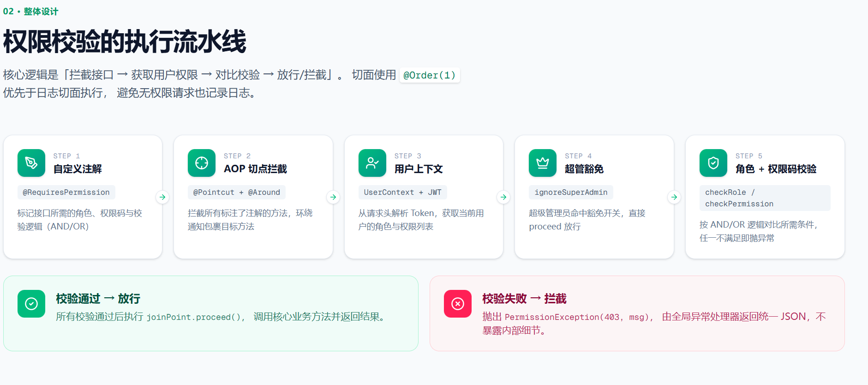This screenshot has width=868, height=385.
Task: Click the red X-circle icon beside 校验失败
Action: click(458, 304)
